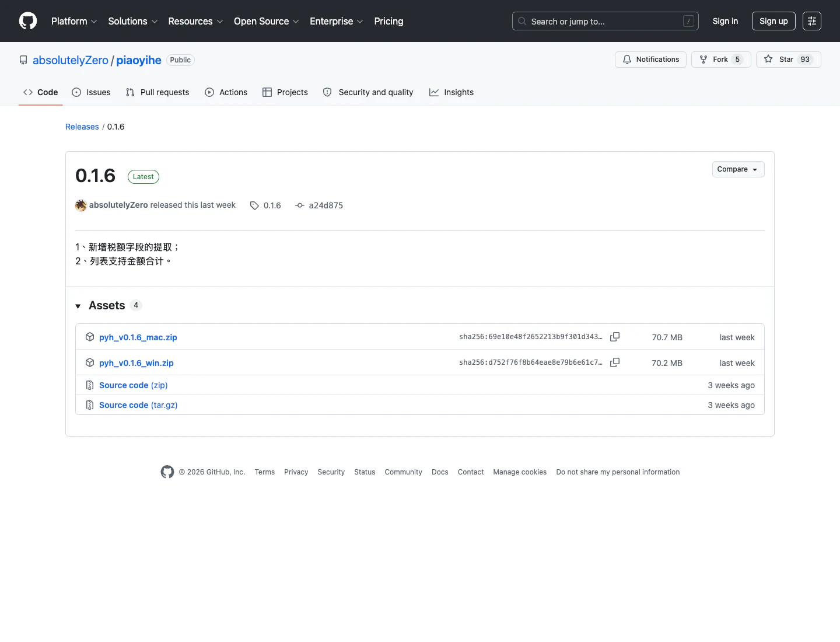Screen dimensions: 840x642
Task: Open the appearance settings icon button
Action: click(x=812, y=21)
